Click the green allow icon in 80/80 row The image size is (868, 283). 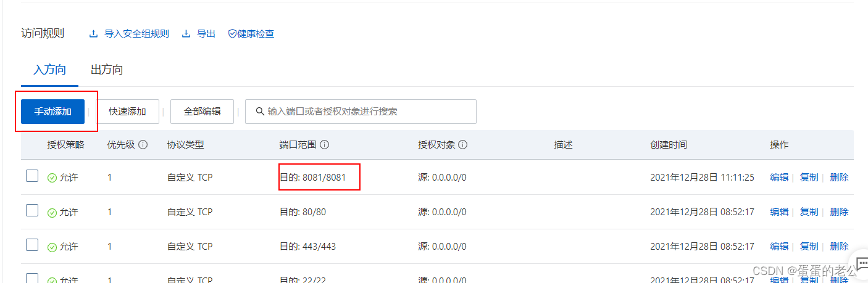coord(52,212)
